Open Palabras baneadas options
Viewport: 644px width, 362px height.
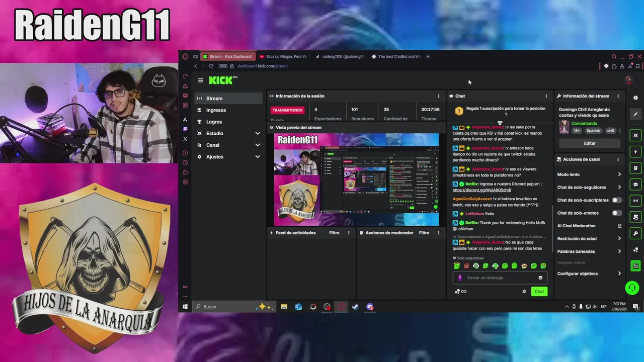click(x=589, y=251)
